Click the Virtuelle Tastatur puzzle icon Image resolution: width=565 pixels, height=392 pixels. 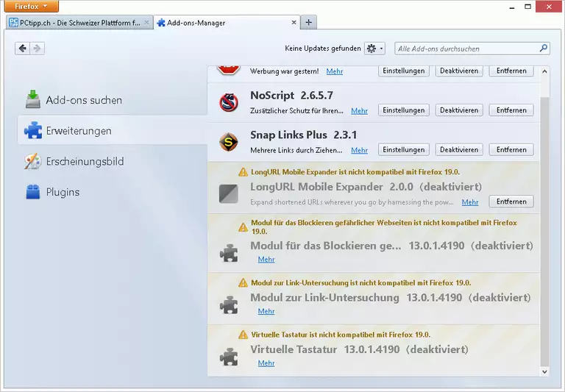229,357
